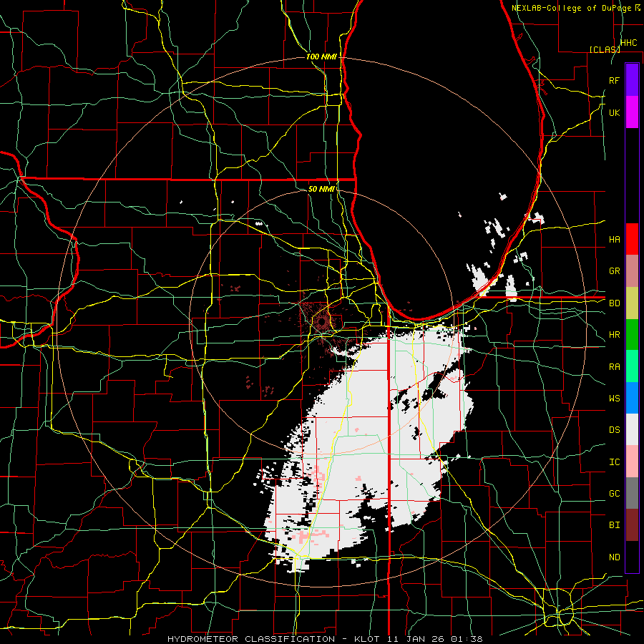Click the BD legend label
Screen dimensions: 644x644
point(614,303)
